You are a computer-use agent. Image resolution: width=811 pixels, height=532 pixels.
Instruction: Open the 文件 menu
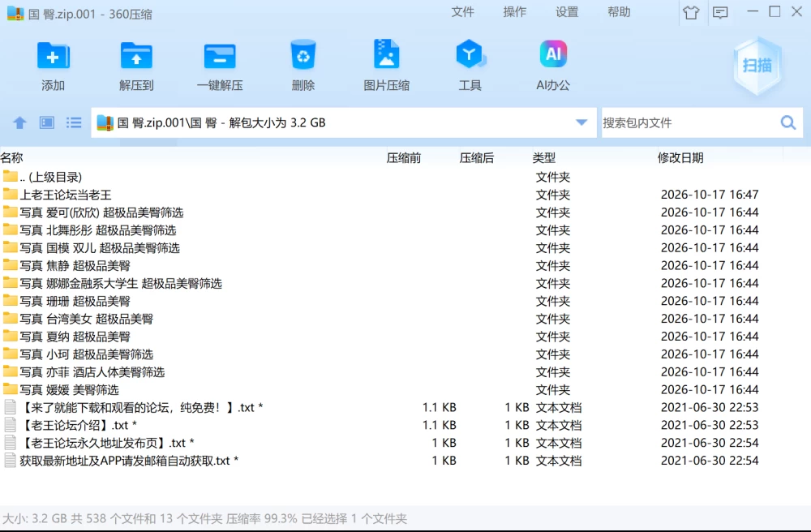pos(462,12)
